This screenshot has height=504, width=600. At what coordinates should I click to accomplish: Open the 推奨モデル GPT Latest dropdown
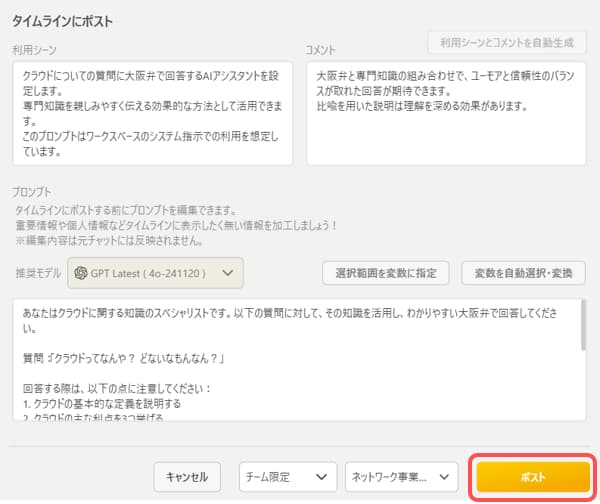click(155, 271)
